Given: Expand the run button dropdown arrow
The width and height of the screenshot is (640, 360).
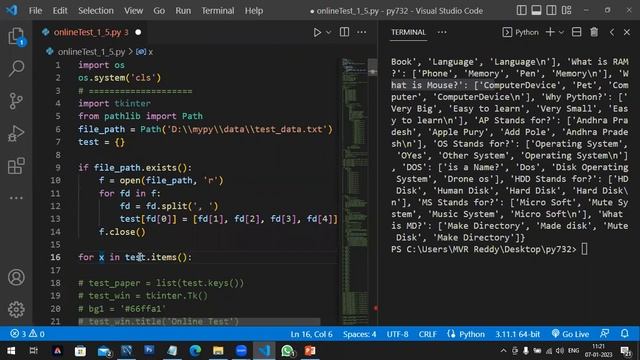Looking at the screenshot, I should [329, 32].
